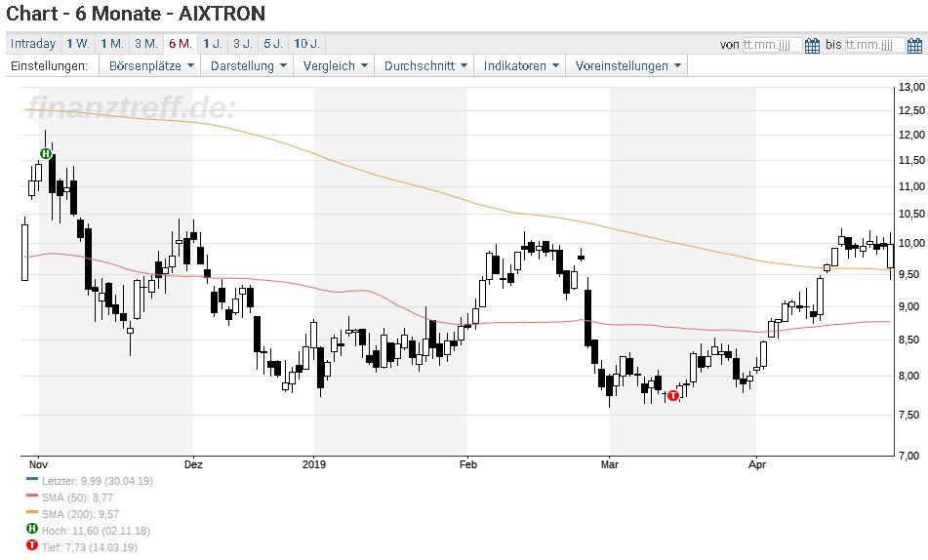Expand the Durchschnitt dropdown
This screenshot has width=928, height=560.
pos(424,65)
